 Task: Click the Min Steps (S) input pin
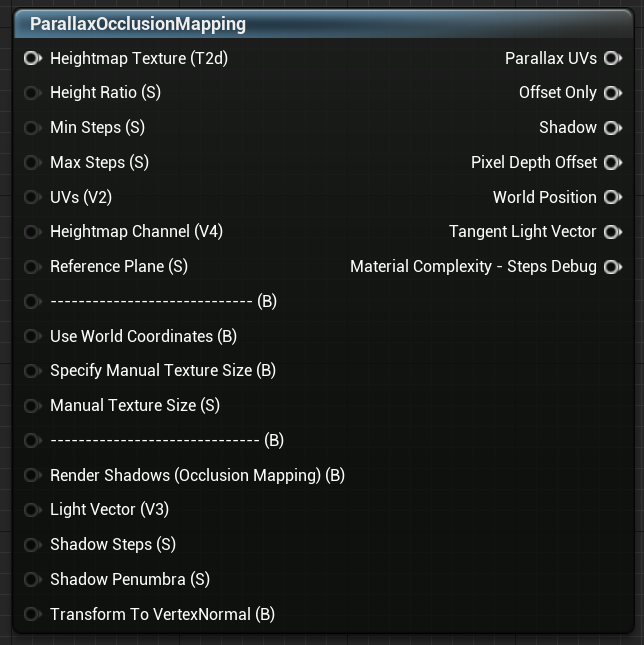point(33,128)
